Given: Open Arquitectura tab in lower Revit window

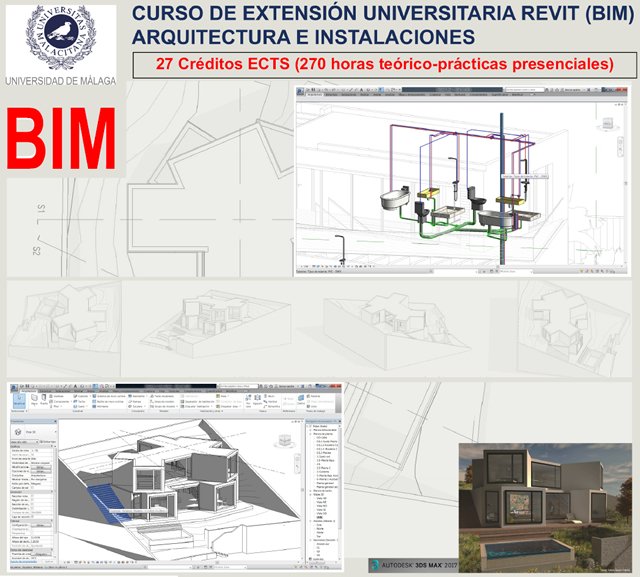Looking at the screenshot, I should 29,391.
